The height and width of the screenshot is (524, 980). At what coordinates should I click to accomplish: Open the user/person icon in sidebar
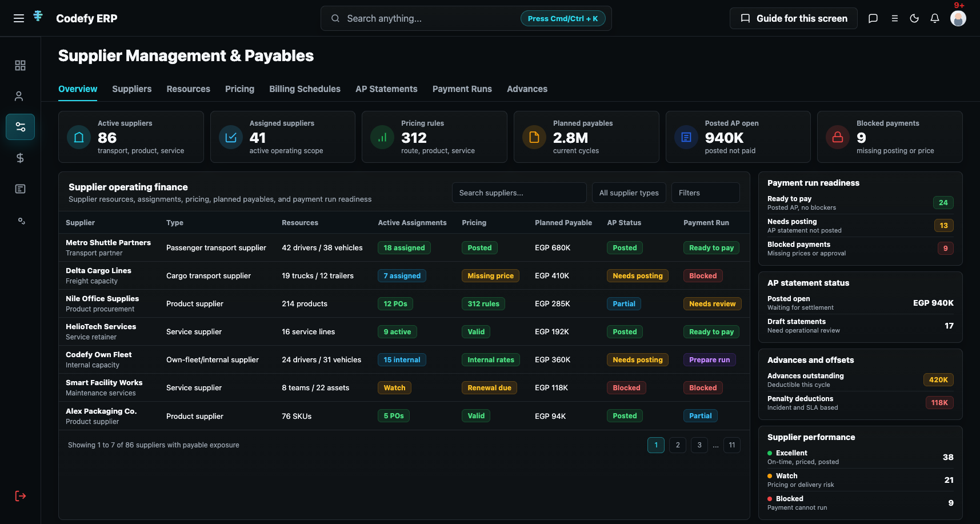[19, 96]
